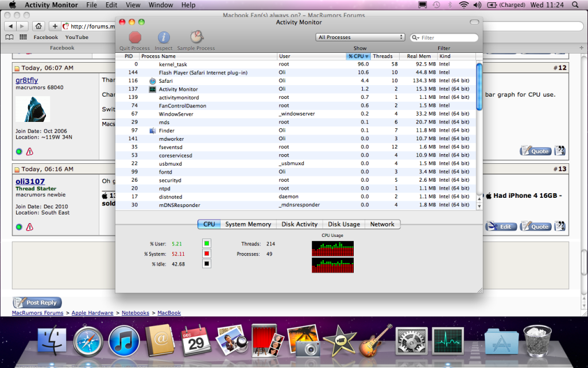This screenshot has height=368, width=588.
Task: Open the View menu
Action: pyautogui.click(x=133, y=5)
